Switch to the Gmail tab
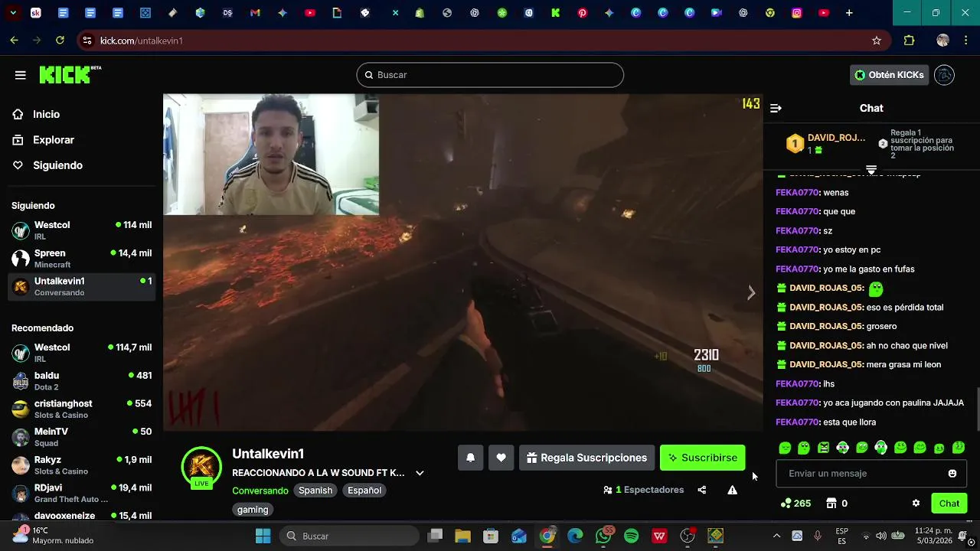 pos(255,13)
